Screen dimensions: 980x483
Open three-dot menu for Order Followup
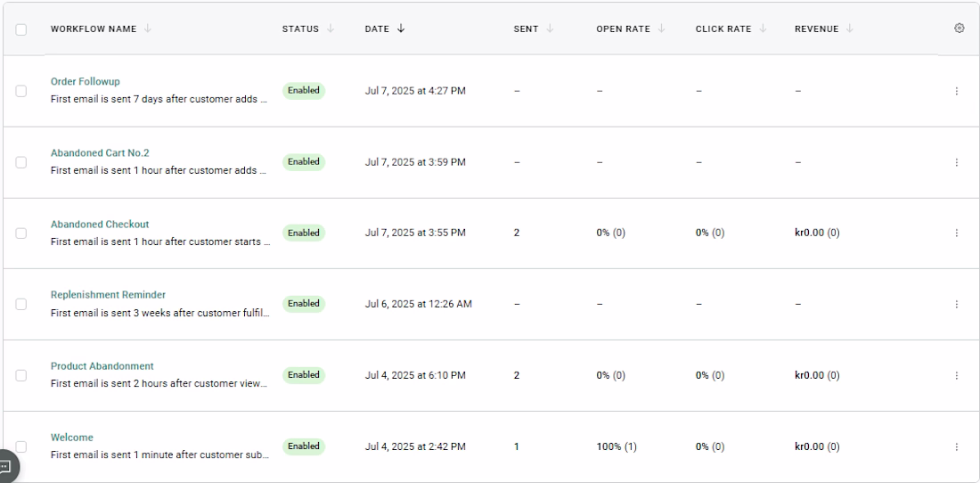957,91
